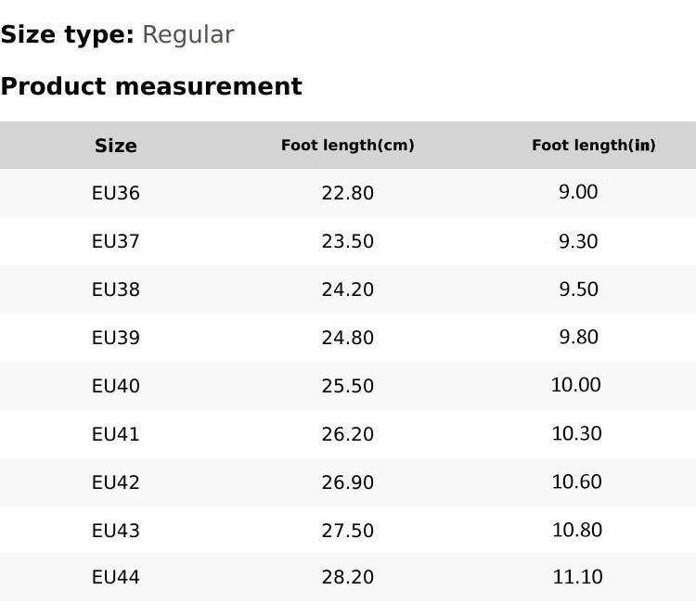Select the 9.30 inch foot length value
Screen dimensions: 696x616
pos(578,241)
